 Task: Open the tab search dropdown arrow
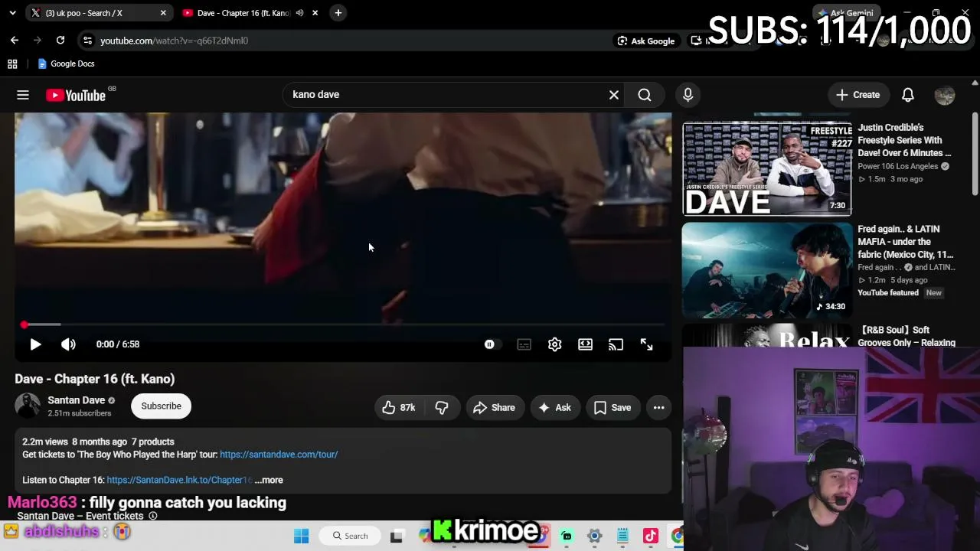coord(12,13)
